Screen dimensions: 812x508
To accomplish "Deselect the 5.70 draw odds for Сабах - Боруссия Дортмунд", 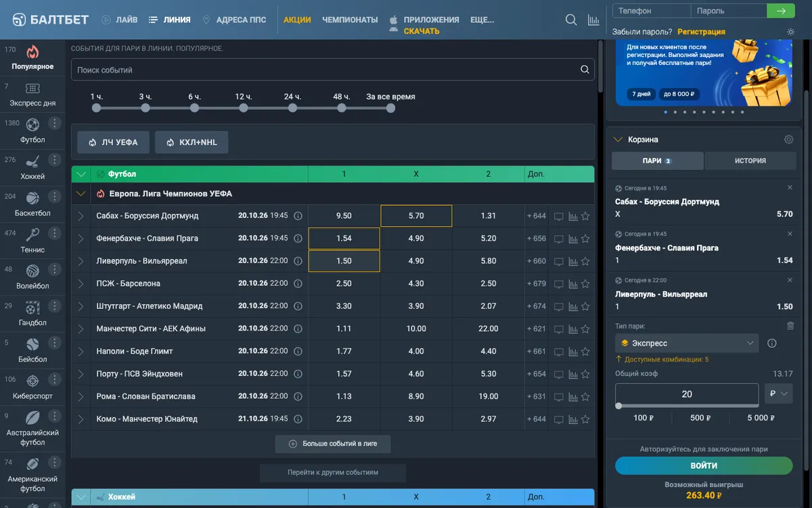I will tap(416, 216).
